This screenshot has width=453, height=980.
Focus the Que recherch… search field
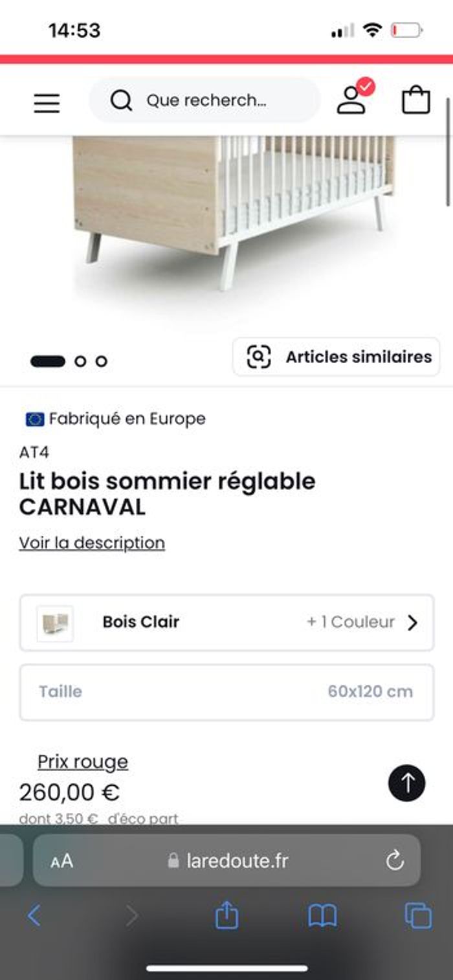click(206, 100)
